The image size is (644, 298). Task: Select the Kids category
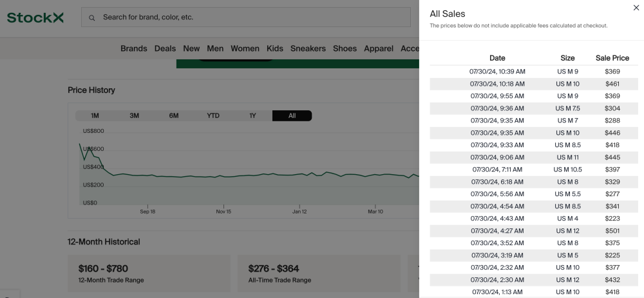(275, 48)
